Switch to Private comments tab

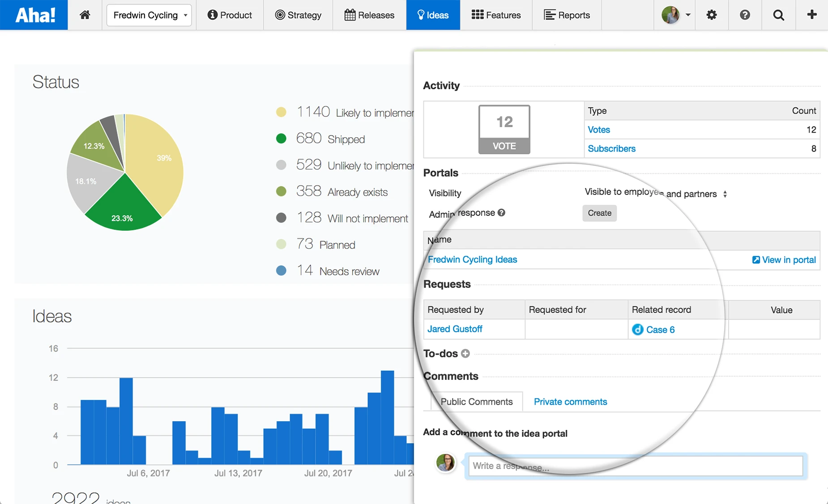570,402
